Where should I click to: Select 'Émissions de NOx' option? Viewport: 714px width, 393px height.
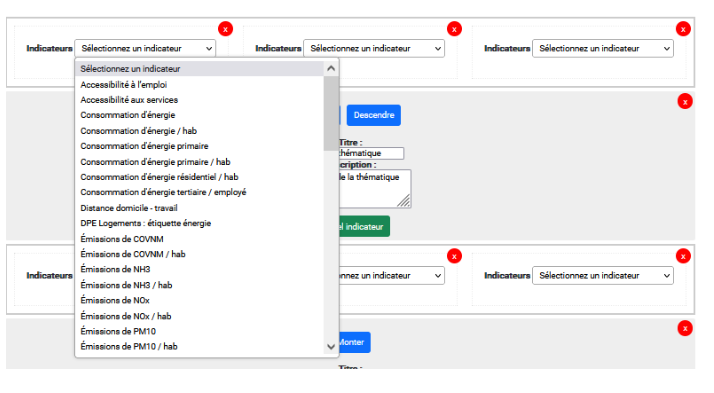tap(199, 301)
